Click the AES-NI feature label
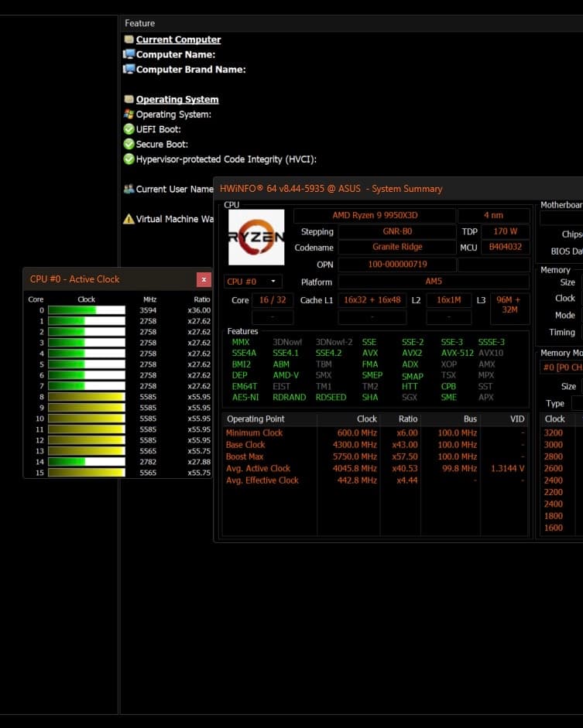Image resolution: width=583 pixels, height=728 pixels. (245, 398)
